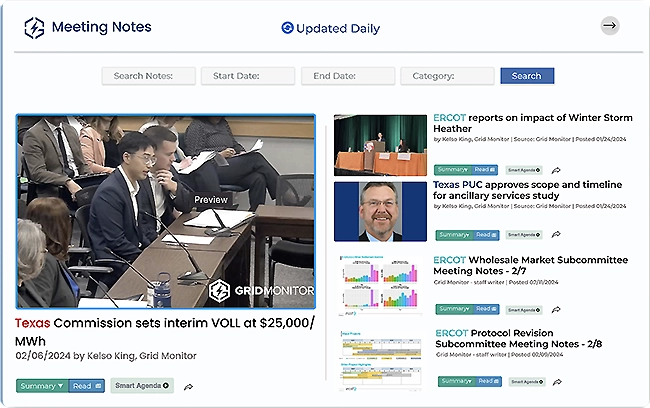Open the Category dropdown filter
Screen dimensions: 650x408
click(x=447, y=76)
